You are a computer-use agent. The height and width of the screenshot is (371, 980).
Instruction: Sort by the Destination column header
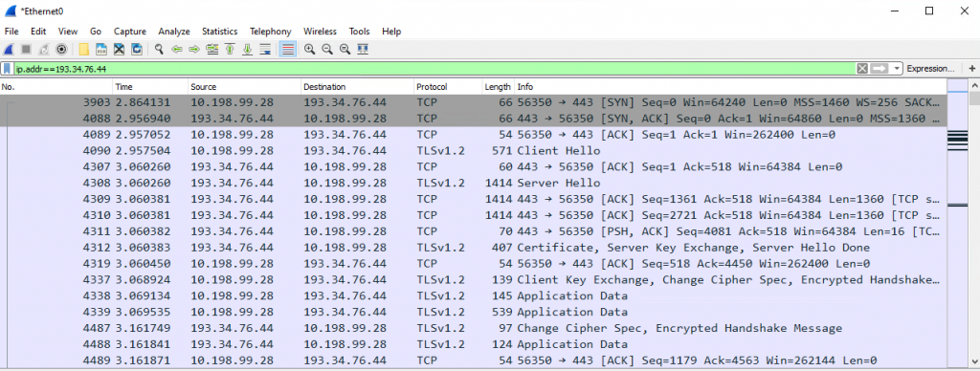pyautogui.click(x=357, y=87)
